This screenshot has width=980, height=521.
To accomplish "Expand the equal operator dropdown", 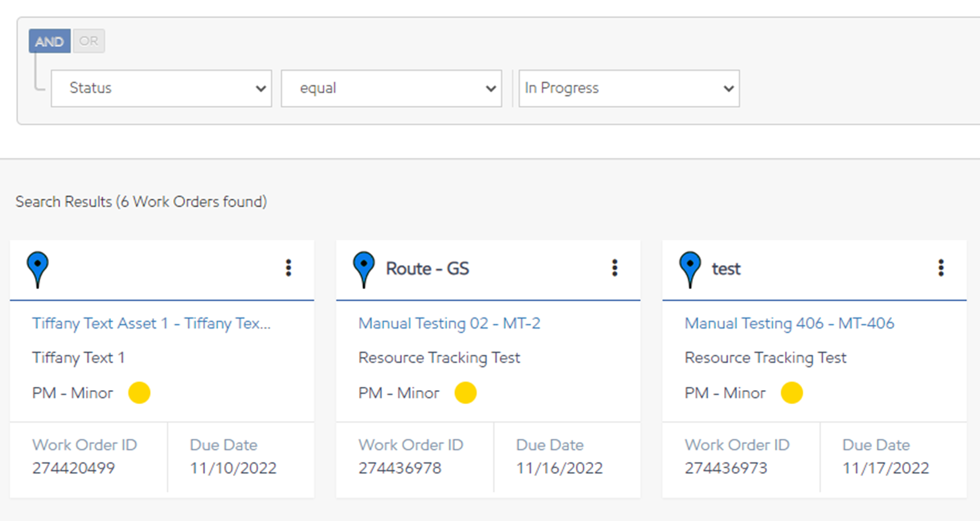I will coord(391,89).
